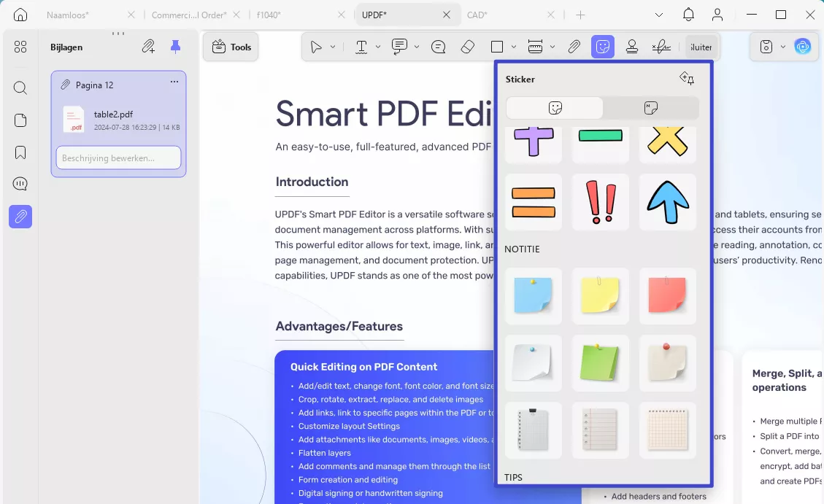Screen dimensions: 824x504
Task: Select the attach file paperclip tool
Action: pyautogui.click(x=574, y=47)
